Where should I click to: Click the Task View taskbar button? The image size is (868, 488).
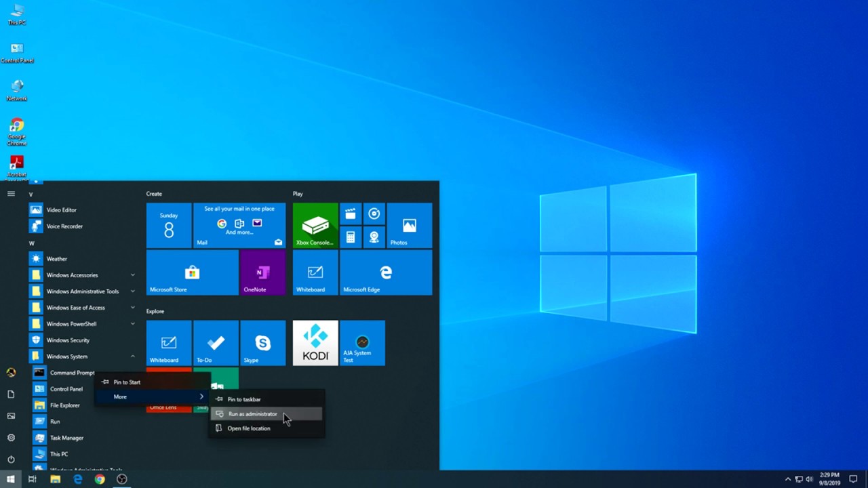point(33,479)
